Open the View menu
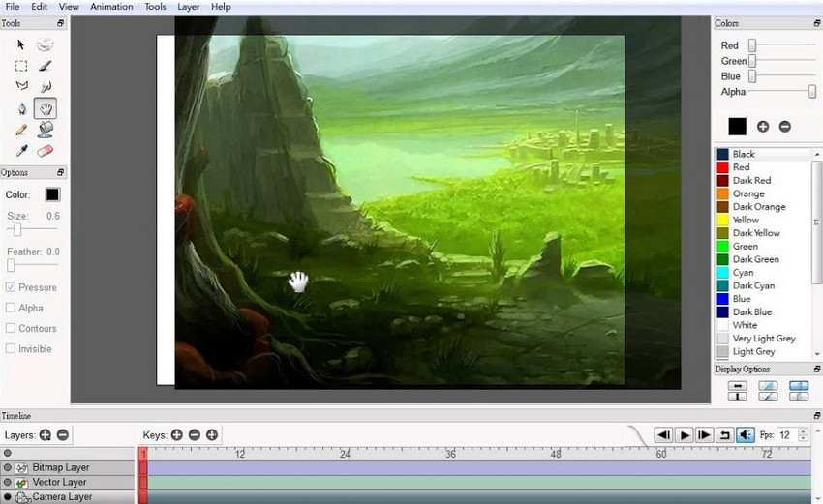The image size is (823, 504). 69,7
